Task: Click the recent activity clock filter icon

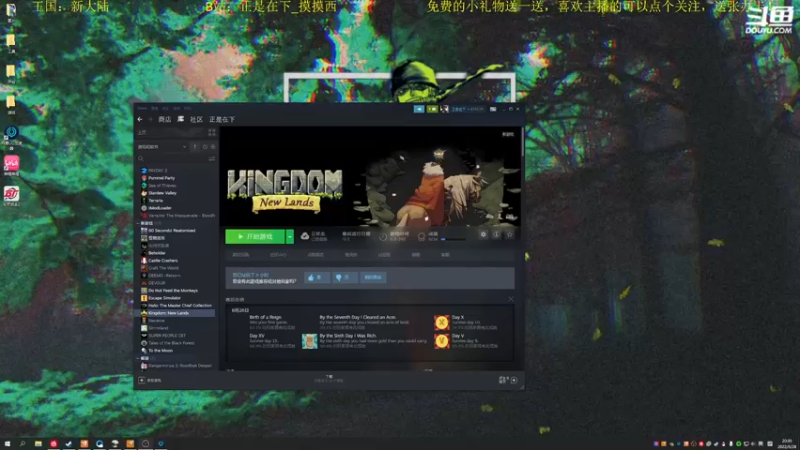Action: tap(205, 147)
